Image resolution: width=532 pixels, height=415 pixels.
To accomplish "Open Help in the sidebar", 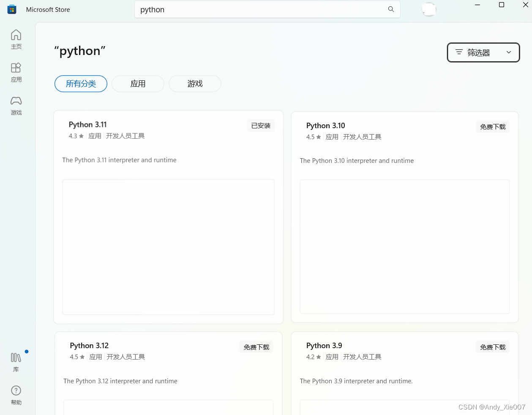I will [x=16, y=395].
